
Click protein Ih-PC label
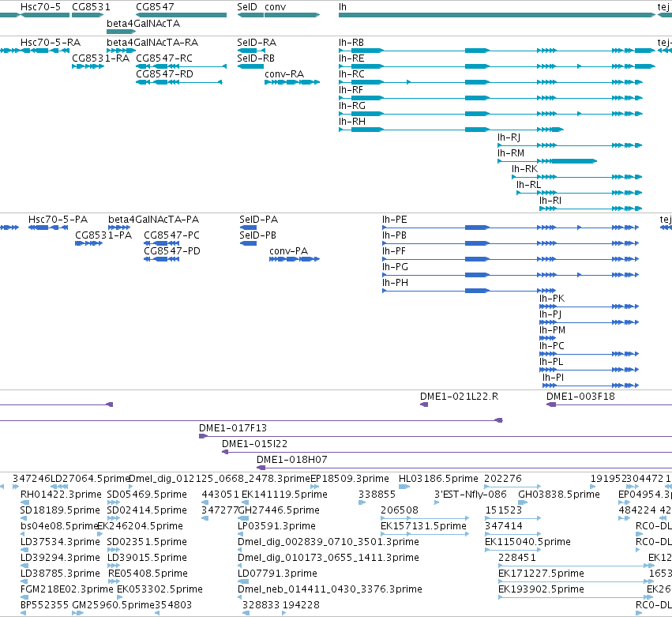click(551, 347)
